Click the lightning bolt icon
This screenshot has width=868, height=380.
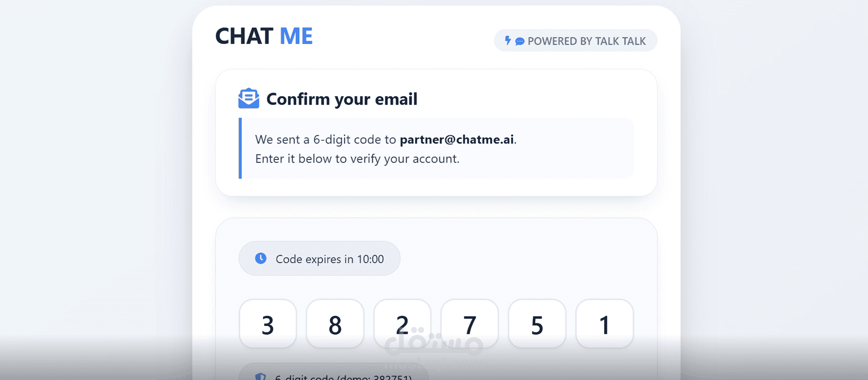point(508,40)
